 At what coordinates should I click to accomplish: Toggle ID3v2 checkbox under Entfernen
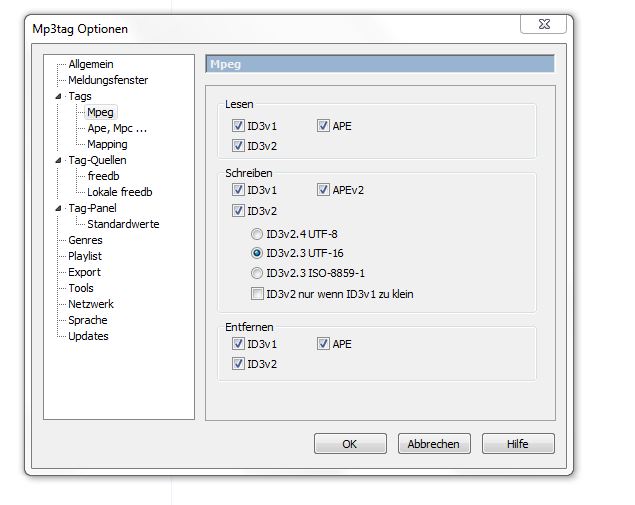point(238,364)
